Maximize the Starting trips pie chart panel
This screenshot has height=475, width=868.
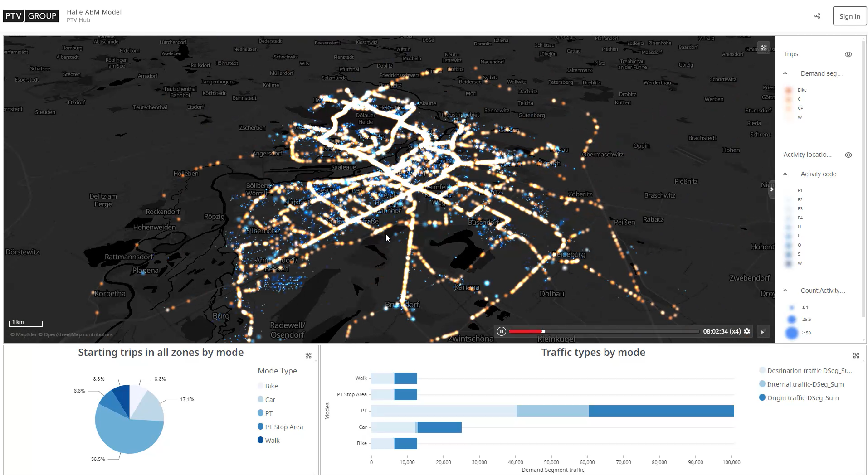pos(308,356)
